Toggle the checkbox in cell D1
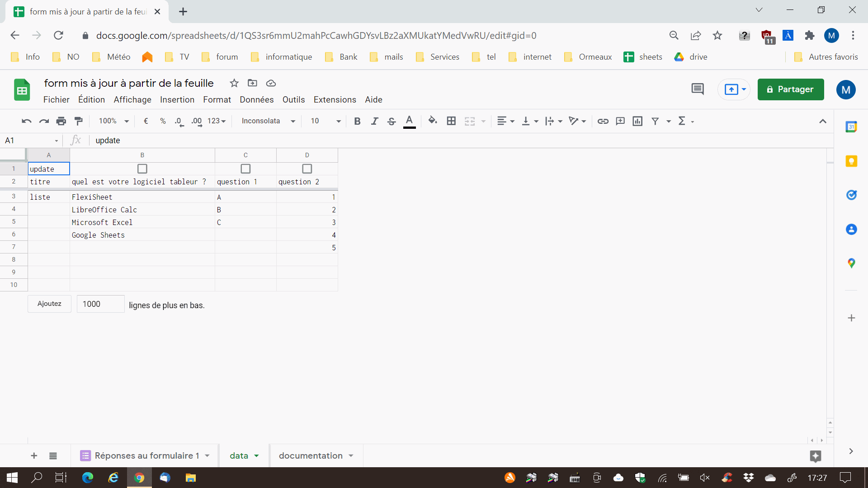This screenshot has width=868, height=488. click(307, 169)
